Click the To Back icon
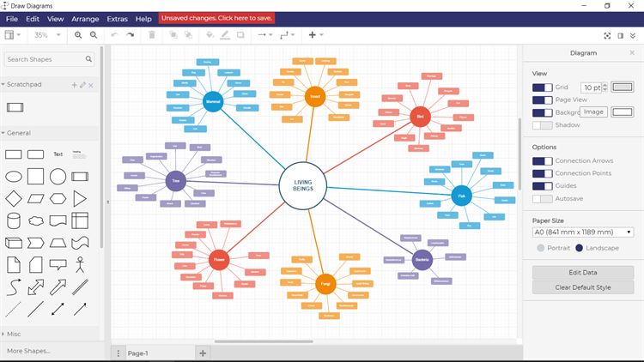 [188, 35]
